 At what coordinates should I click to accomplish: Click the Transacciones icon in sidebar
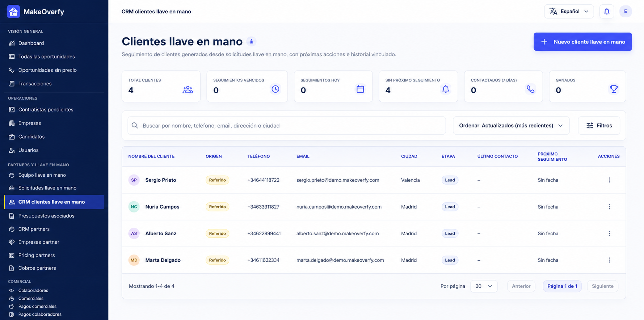click(x=12, y=84)
